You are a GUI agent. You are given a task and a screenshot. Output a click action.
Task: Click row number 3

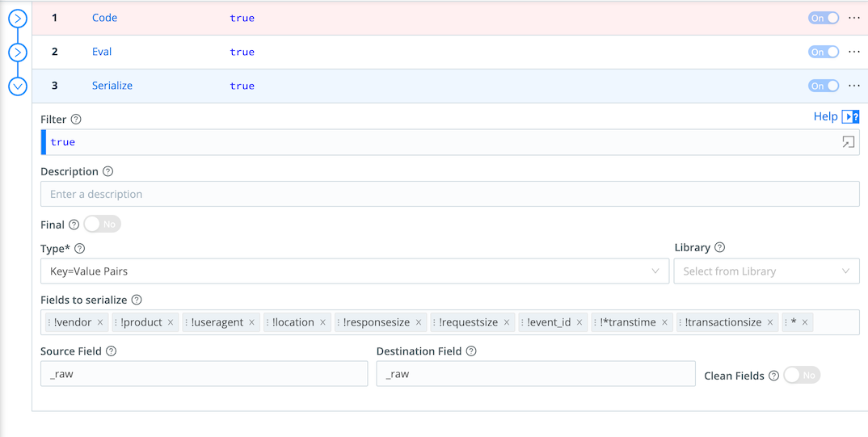click(x=54, y=86)
